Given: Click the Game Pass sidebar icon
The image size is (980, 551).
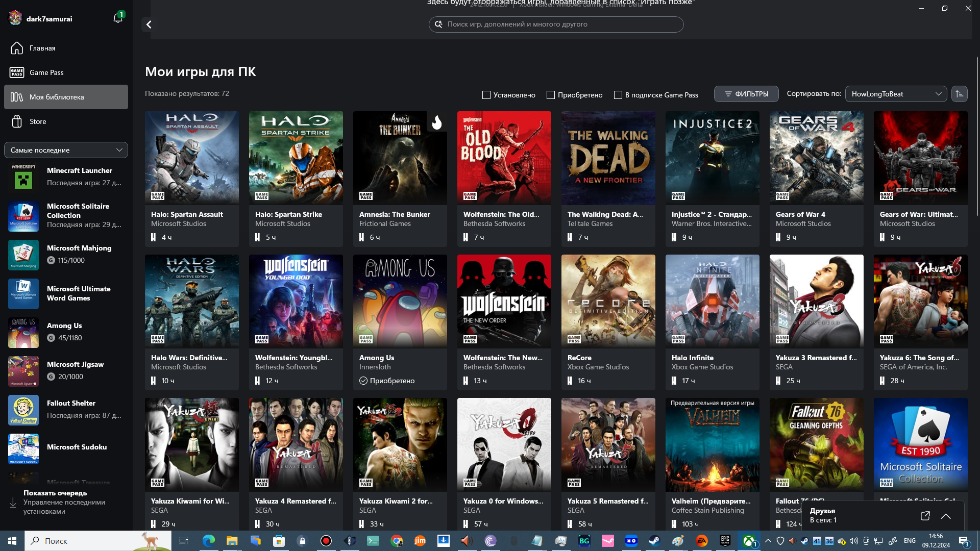Looking at the screenshot, I should tap(16, 72).
